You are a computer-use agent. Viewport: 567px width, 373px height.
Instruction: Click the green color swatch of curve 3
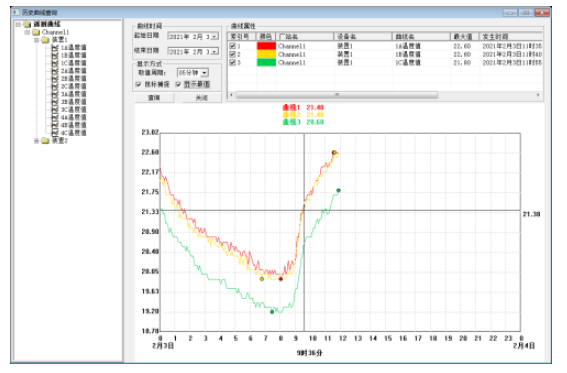tap(266, 62)
